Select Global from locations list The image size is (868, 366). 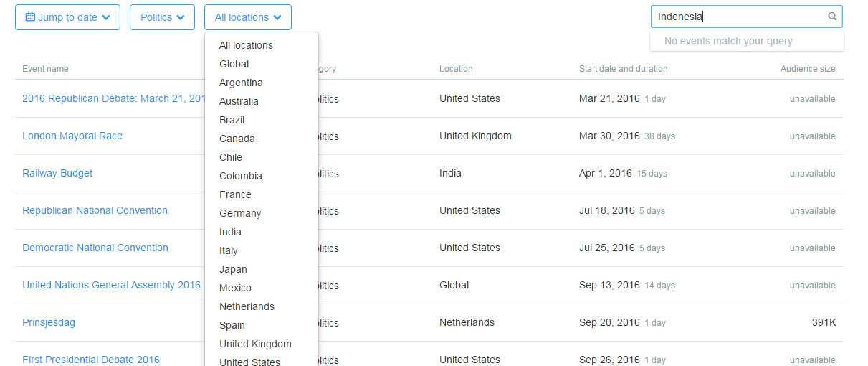coord(234,64)
